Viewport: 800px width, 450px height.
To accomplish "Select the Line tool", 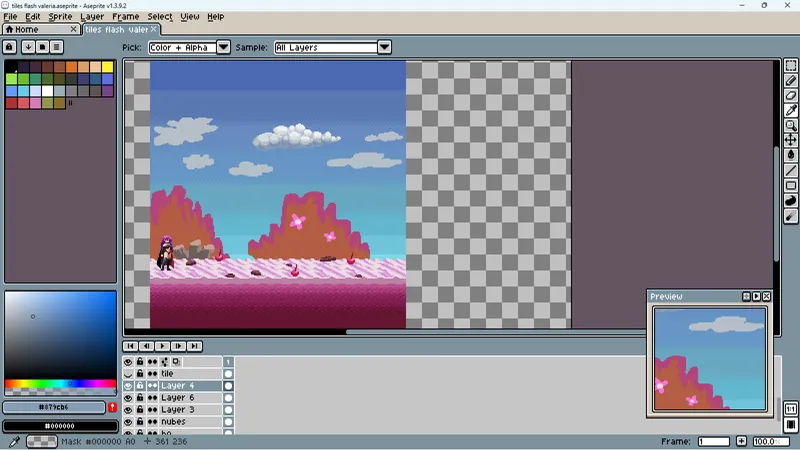I will pos(791,170).
